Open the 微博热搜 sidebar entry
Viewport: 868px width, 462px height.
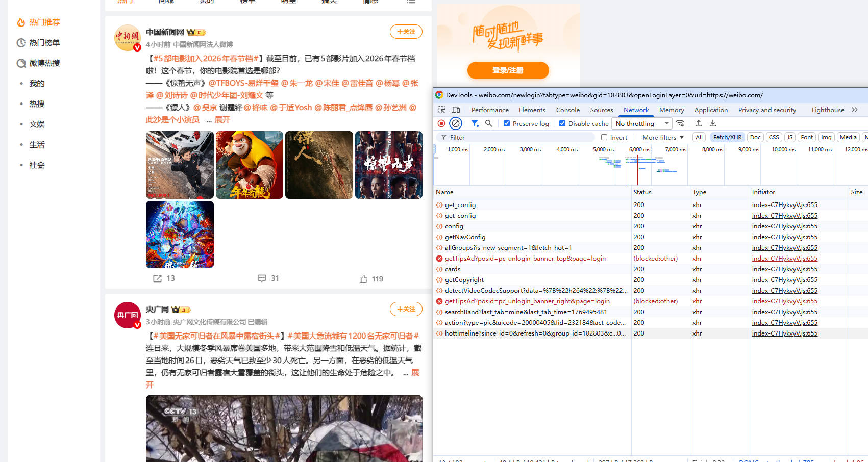tap(45, 63)
